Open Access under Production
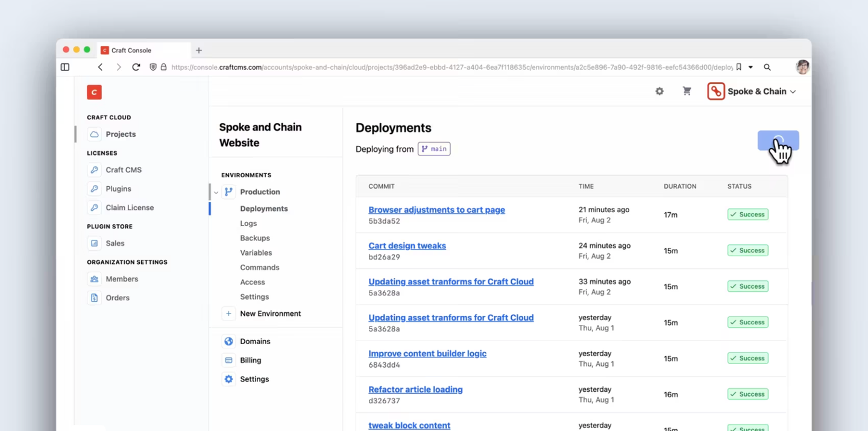The image size is (868, 431). [253, 282]
